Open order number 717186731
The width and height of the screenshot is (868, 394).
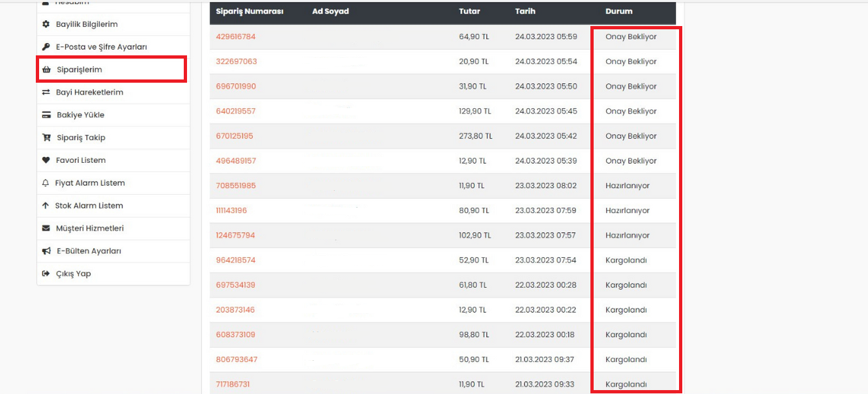pyautogui.click(x=233, y=384)
